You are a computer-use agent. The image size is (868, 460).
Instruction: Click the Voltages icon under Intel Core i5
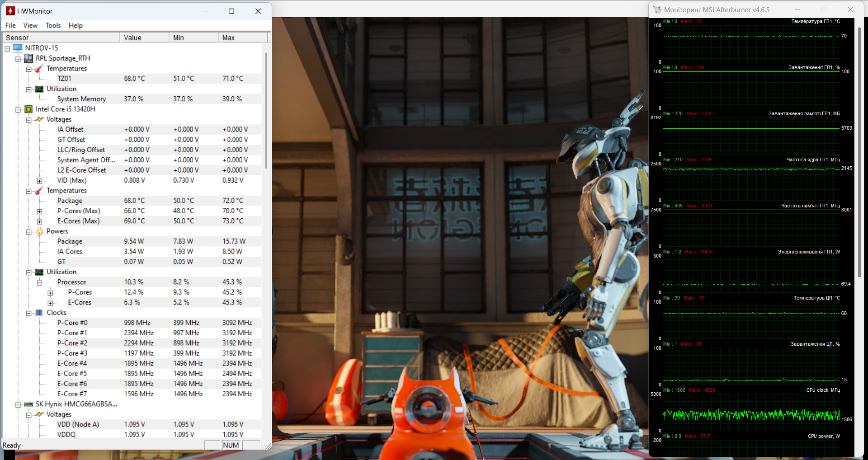(x=39, y=119)
